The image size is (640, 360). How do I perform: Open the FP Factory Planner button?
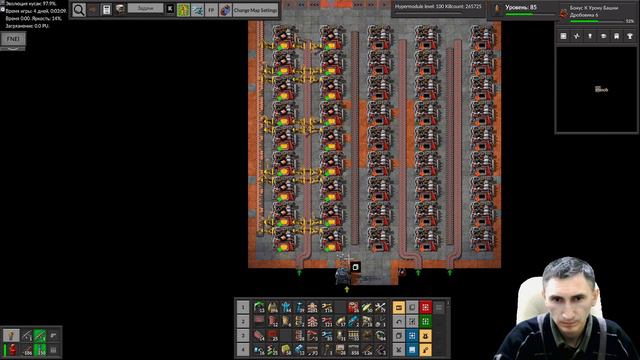pyautogui.click(x=211, y=10)
